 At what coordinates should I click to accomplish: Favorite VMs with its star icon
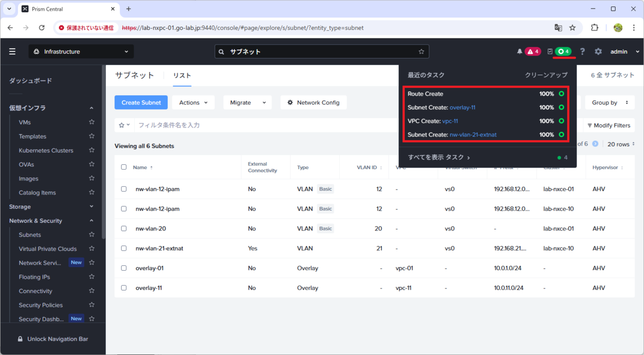pos(92,122)
